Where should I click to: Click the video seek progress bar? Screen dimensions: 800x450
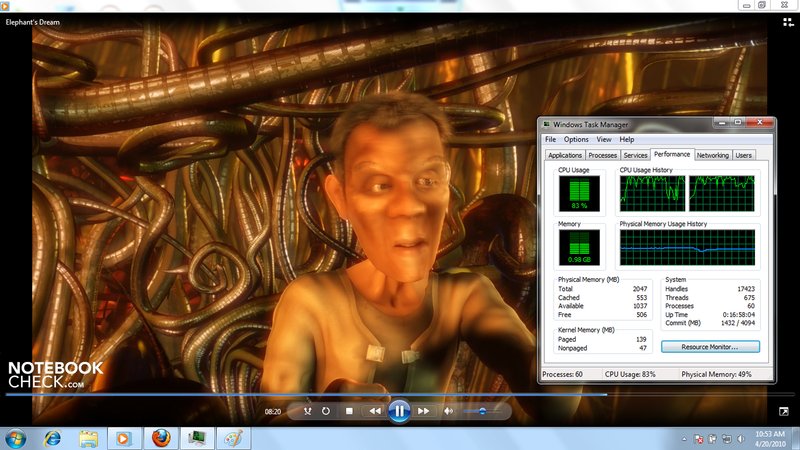(400, 395)
